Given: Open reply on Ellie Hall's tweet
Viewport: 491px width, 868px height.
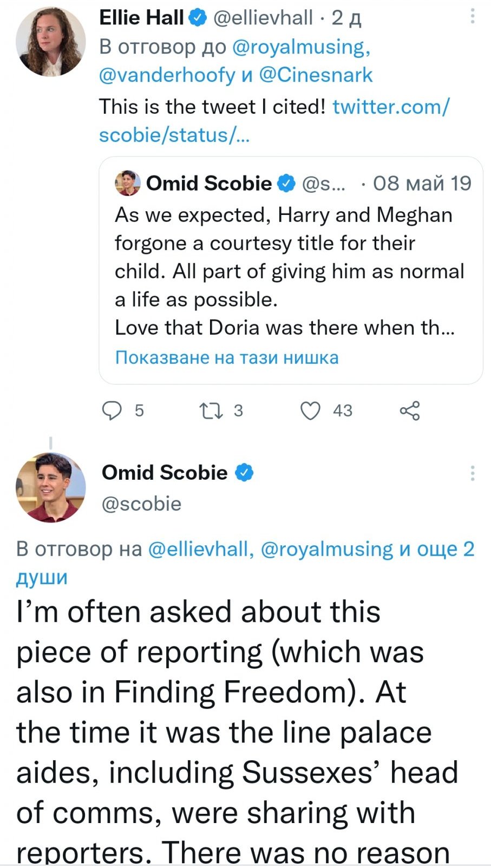Looking at the screenshot, I should [x=113, y=411].
